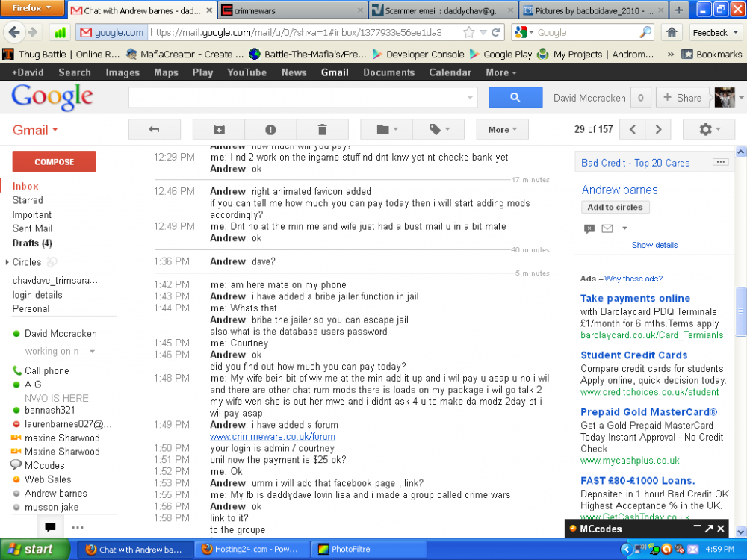747x560 pixels.
Task: Click the Firefox home icon
Action: [x=672, y=33]
